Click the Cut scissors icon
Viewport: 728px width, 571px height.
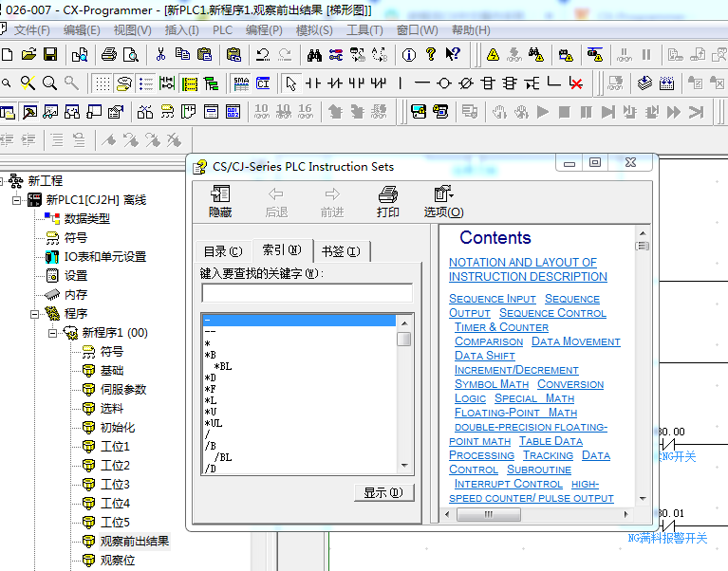160,55
